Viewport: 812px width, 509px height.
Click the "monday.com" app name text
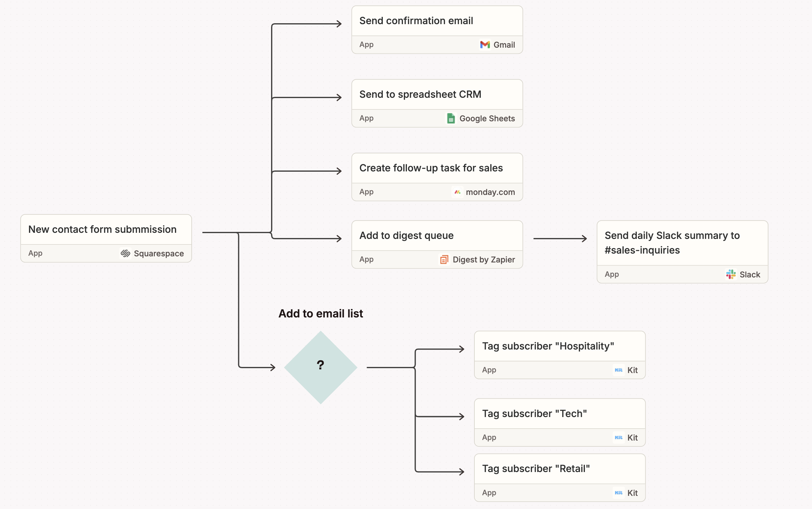[490, 192]
